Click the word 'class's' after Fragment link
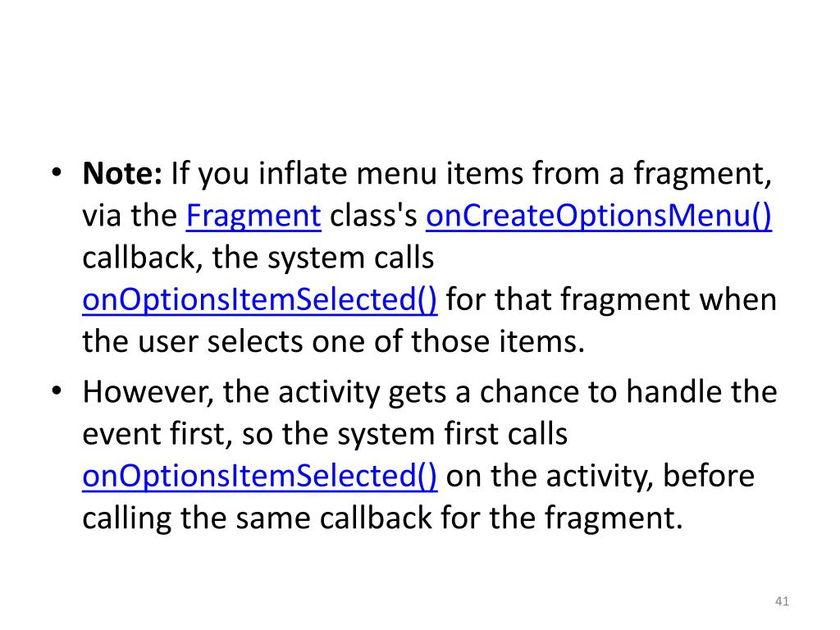The width and height of the screenshot is (840, 630). click(x=373, y=217)
